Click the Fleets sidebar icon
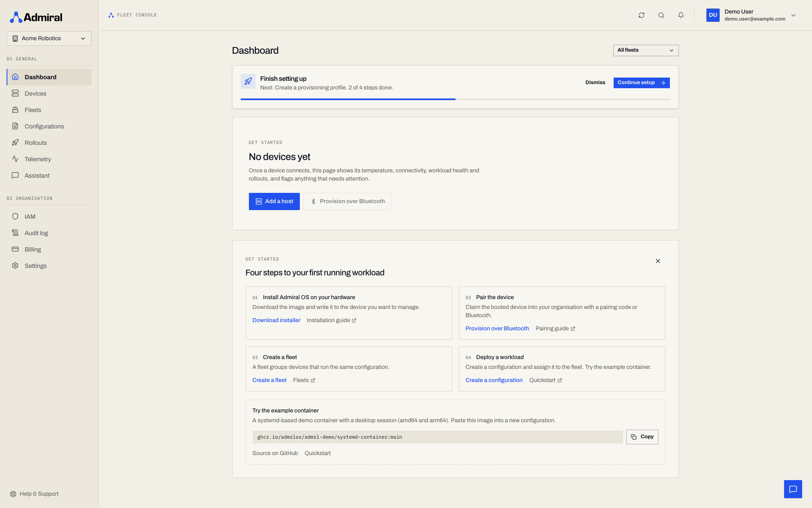Screen dimensions: 812x508 pos(15,110)
